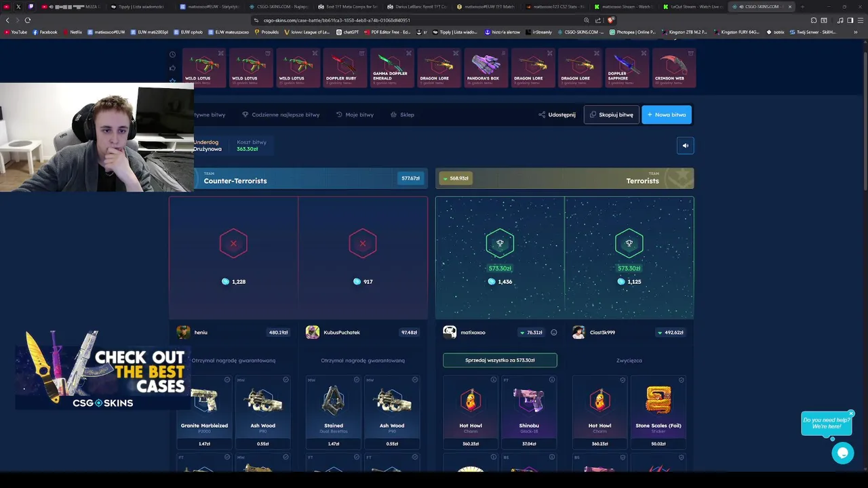Screen dimensions: 868x488
Task: Start a new battle with Nowa bitwa
Action: pyautogui.click(x=667, y=115)
